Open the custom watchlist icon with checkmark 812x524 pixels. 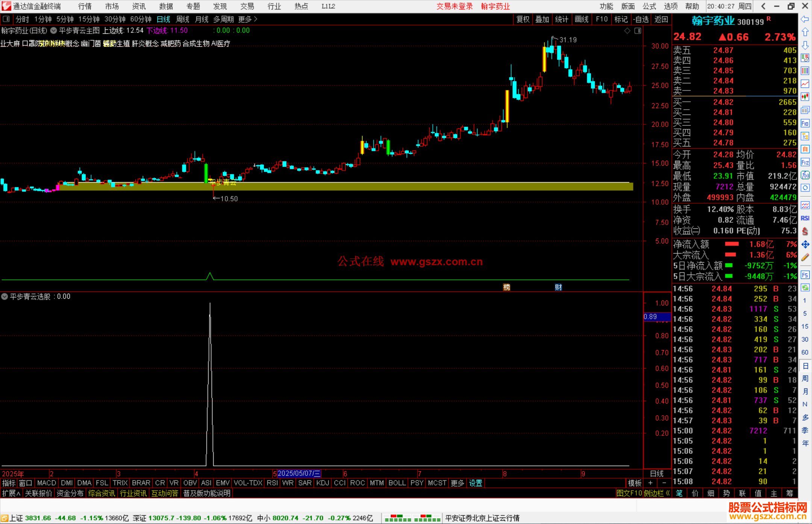coord(805,58)
